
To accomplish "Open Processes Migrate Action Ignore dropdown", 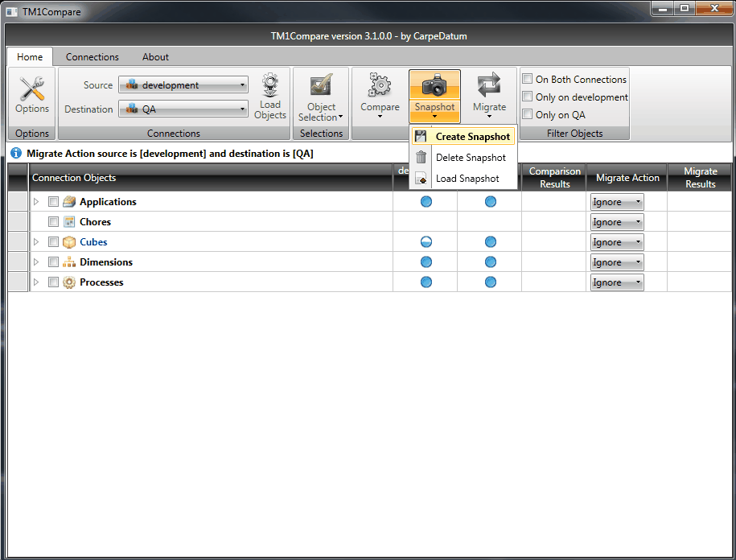I will coord(617,282).
